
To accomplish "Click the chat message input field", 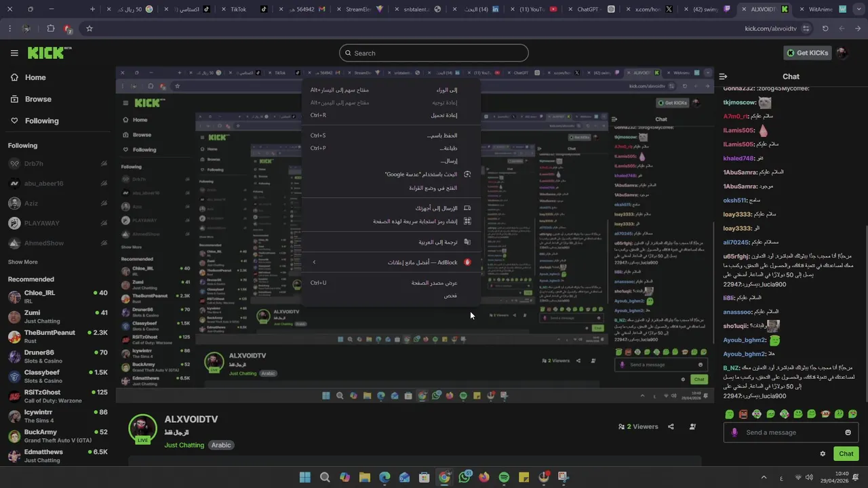I will (791, 432).
